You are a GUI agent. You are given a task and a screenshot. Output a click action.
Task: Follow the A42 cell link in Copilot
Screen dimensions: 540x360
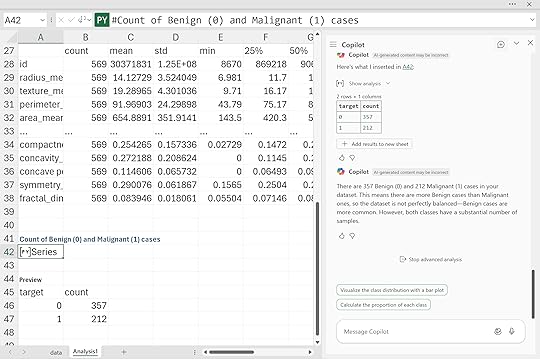[407, 67]
